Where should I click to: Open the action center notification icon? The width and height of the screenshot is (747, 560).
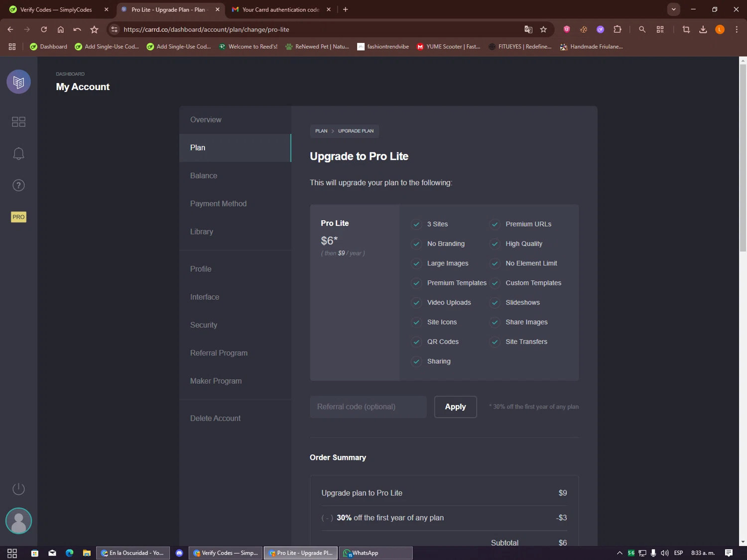tap(729, 553)
